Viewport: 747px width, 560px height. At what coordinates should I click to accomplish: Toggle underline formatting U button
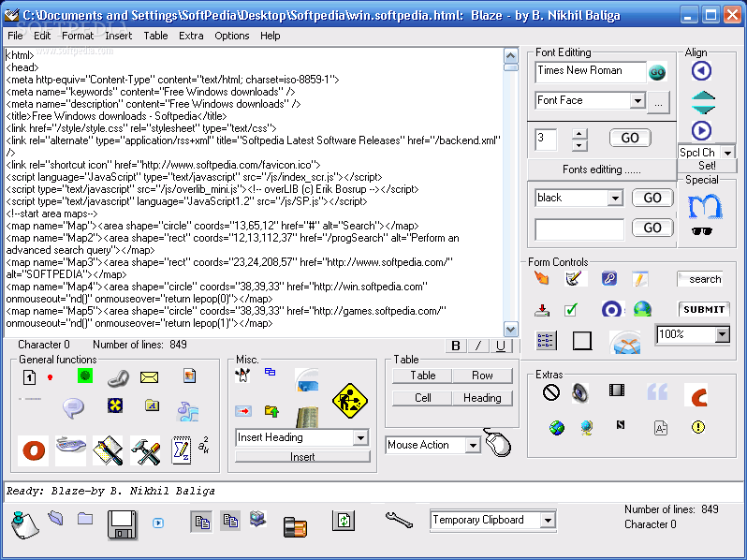pos(501,346)
